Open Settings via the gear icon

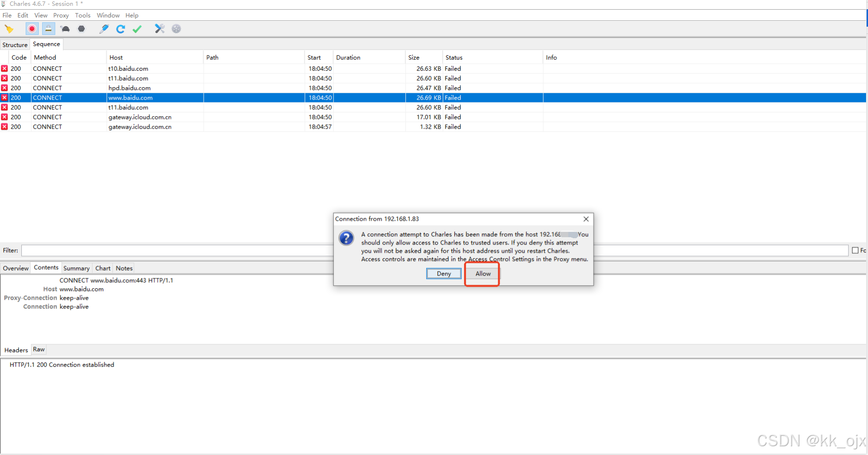(x=177, y=29)
